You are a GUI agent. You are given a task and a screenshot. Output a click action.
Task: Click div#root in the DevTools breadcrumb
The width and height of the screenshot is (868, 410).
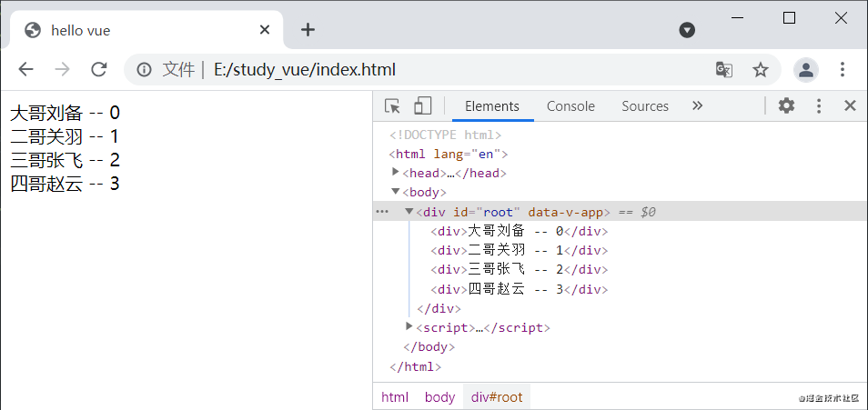(497, 396)
